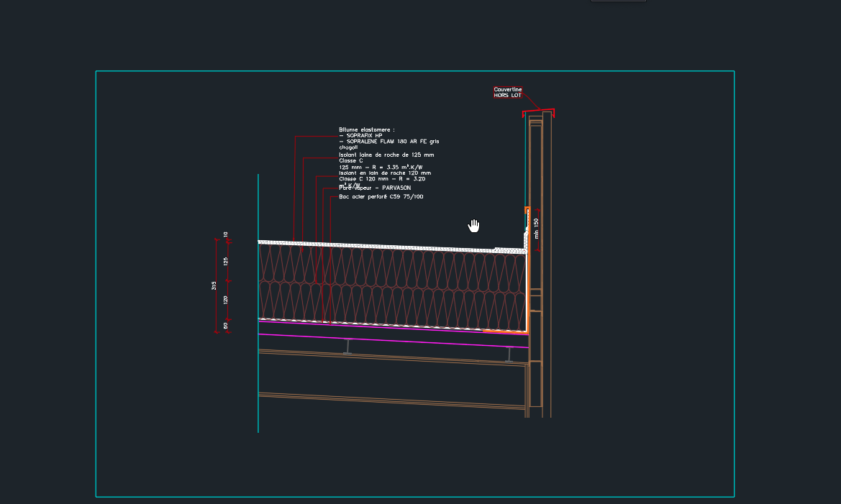Click the 'SOPRAFIX HP' text line

tap(364, 135)
